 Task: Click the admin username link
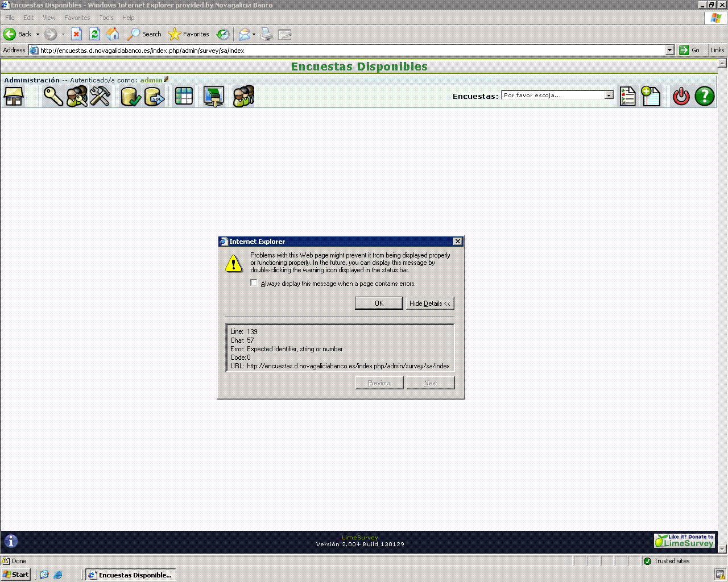[151, 80]
